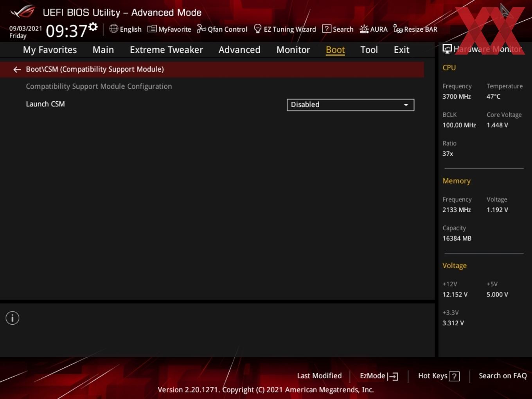This screenshot has height=399, width=532.
Task: Click the 09:37 clock display
Action: (x=66, y=31)
